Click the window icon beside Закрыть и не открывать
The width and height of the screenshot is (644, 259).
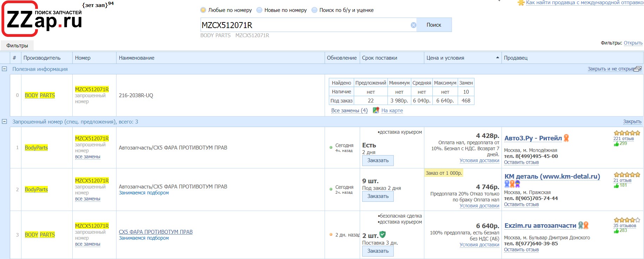click(638, 69)
